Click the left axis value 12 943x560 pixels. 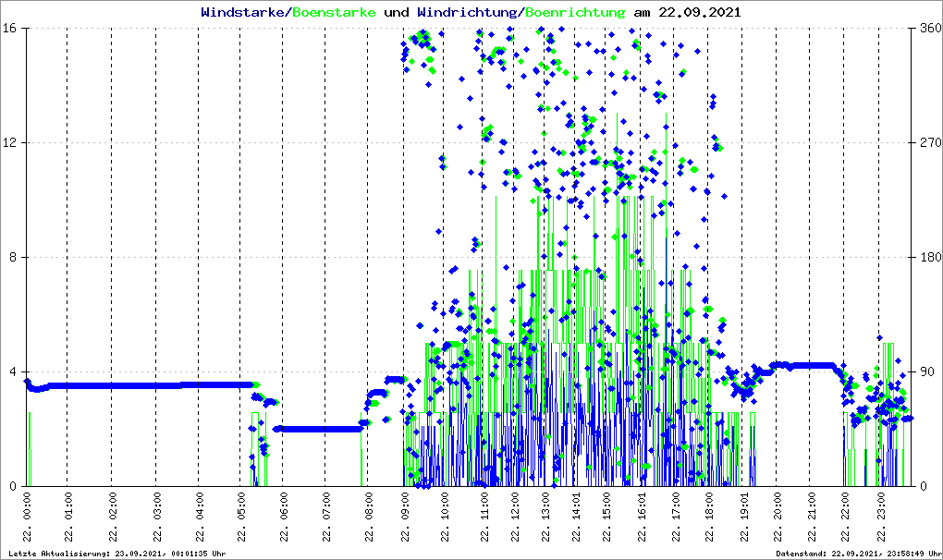tap(9, 142)
